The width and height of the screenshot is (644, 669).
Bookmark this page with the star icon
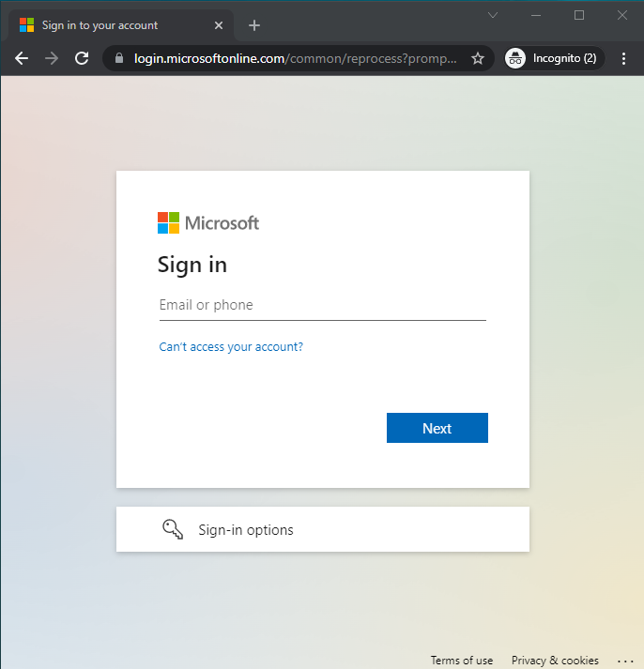[478, 58]
